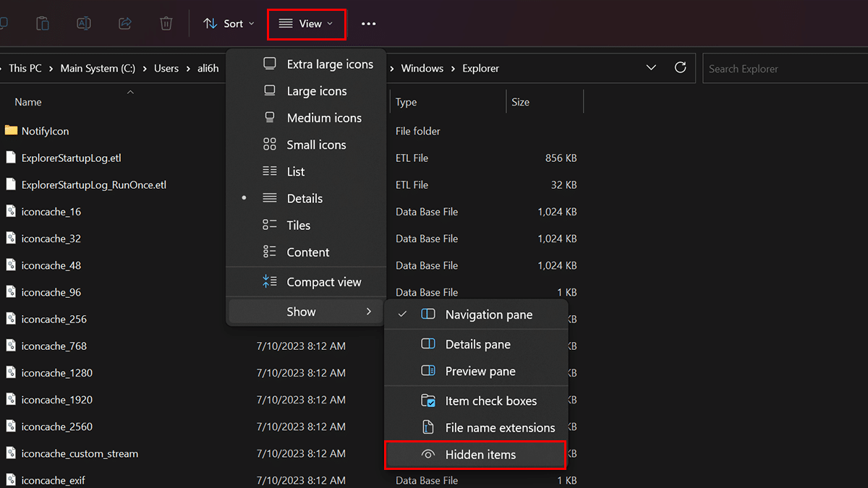Go to Windows in the breadcrumb path
This screenshot has height=488, width=868.
pos(422,69)
